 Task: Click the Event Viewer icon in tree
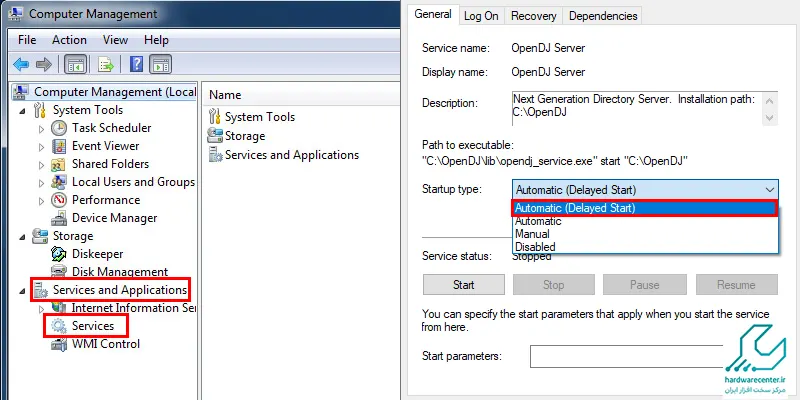coord(59,146)
